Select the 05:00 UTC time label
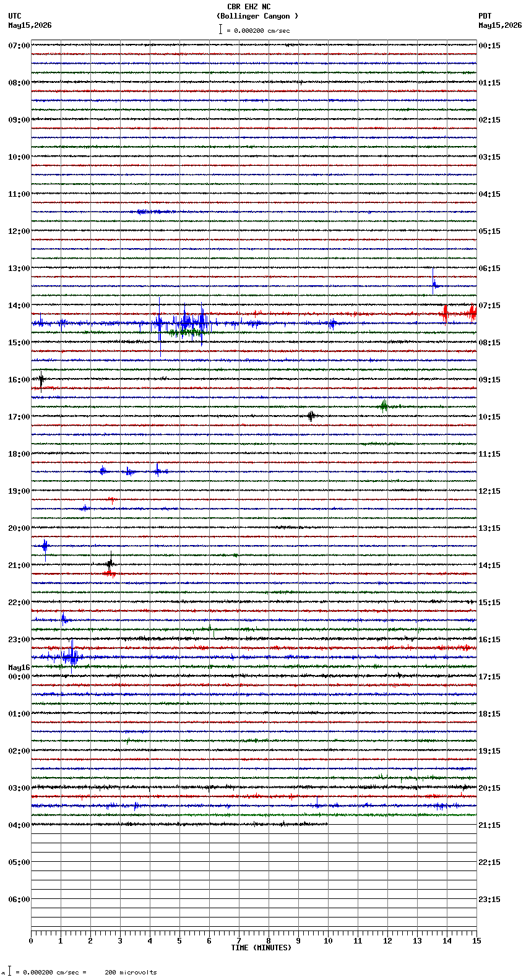Viewport: 526px width, 980px height. pos(19,862)
